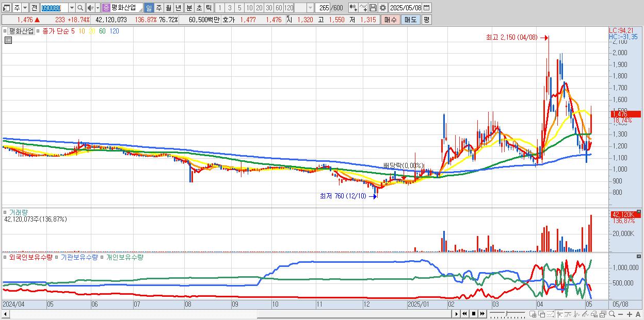The width and height of the screenshot is (644, 320).
Task: Switch to the 년 yearly period tab
Action: (178, 8)
